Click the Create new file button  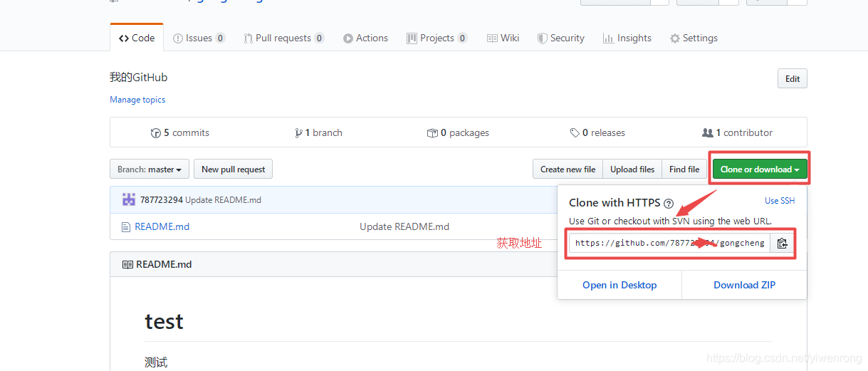click(x=568, y=169)
